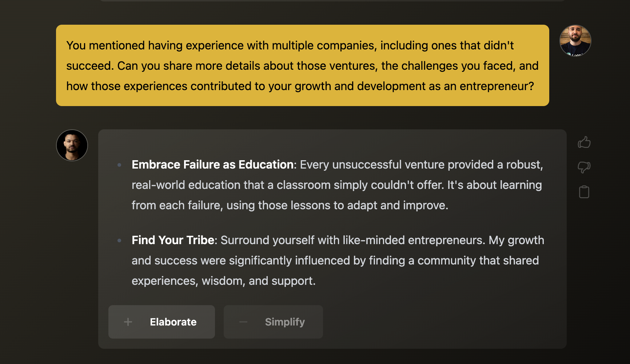The width and height of the screenshot is (630, 364).
Task: Open the user profile avatar
Action: [x=575, y=41]
